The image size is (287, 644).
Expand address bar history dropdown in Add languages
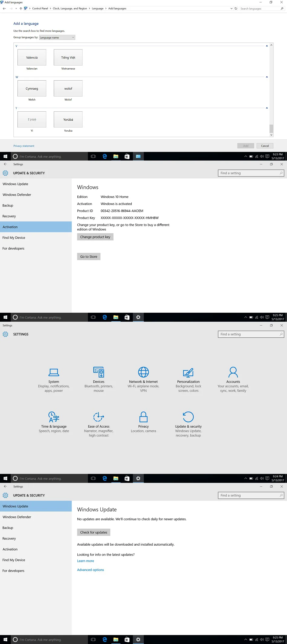tap(232, 8)
